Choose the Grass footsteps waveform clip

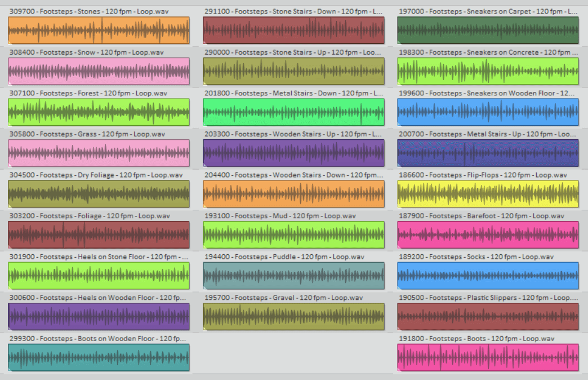[99, 153]
